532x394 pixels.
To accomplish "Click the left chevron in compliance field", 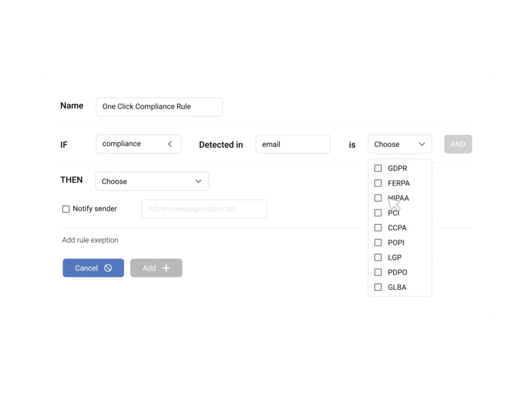I will 170,144.
